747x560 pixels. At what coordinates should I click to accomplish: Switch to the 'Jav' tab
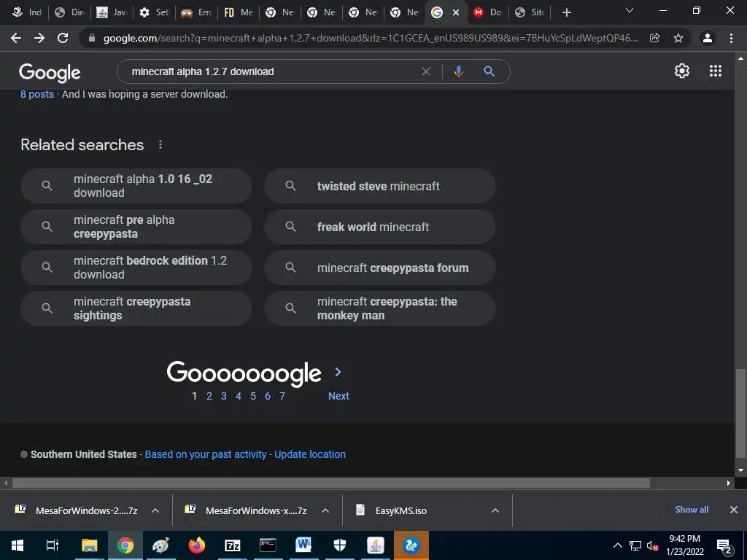click(111, 12)
